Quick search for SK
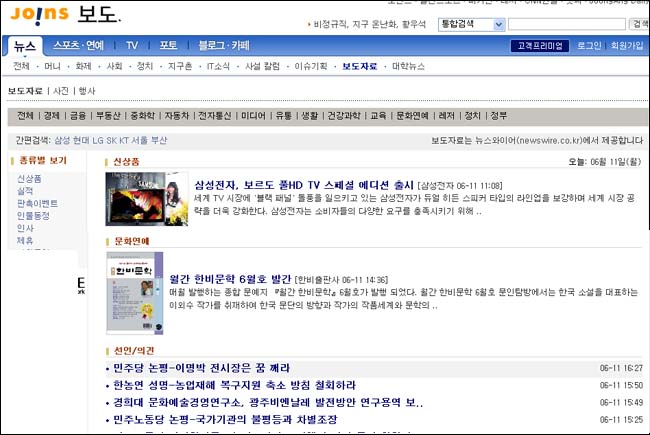 [112, 140]
